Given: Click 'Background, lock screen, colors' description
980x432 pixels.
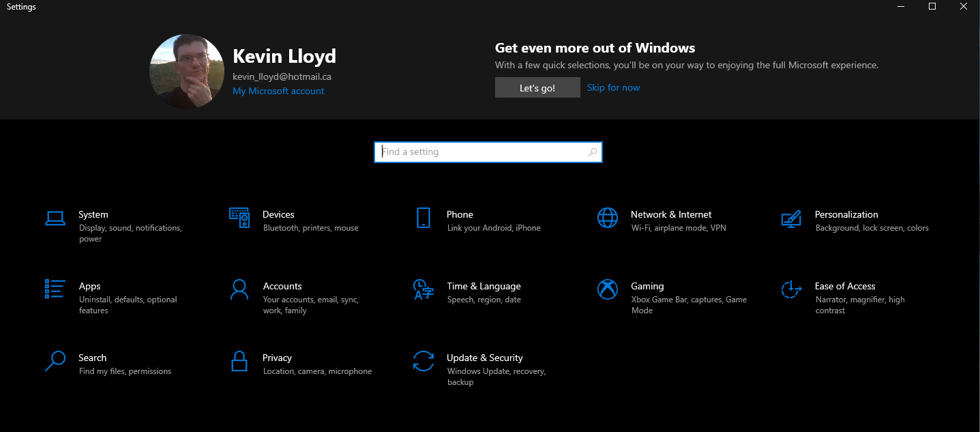Looking at the screenshot, I should 872,228.
